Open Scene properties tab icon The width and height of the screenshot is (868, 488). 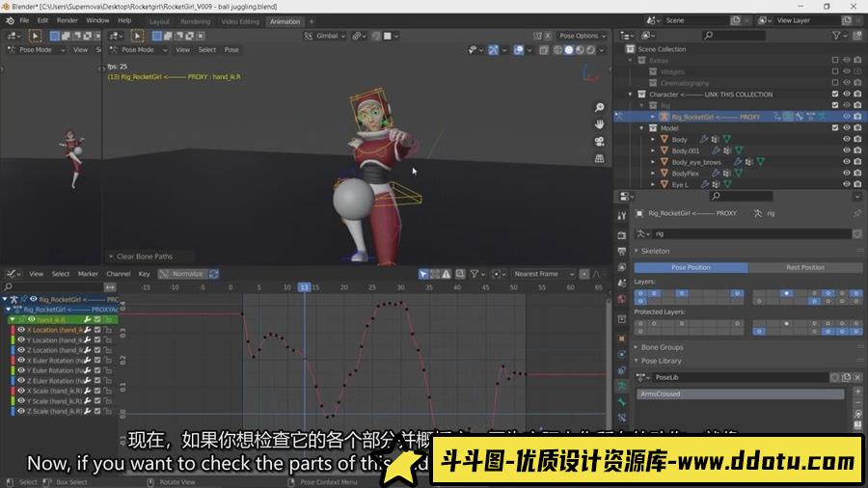(x=622, y=284)
